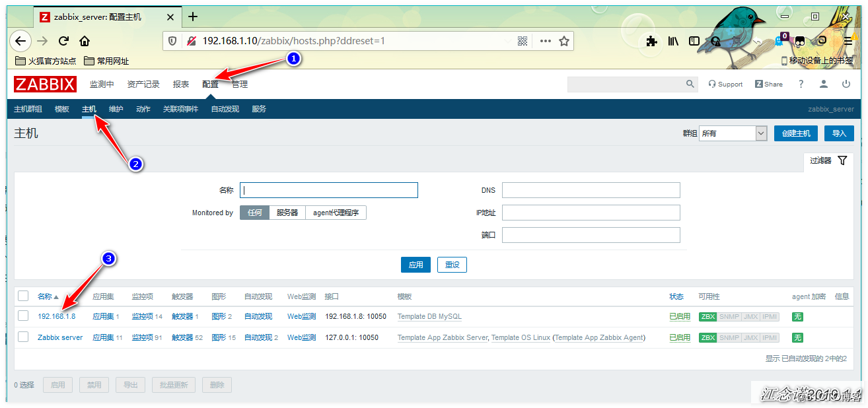Click the browser forward arrow

(42, 41)
